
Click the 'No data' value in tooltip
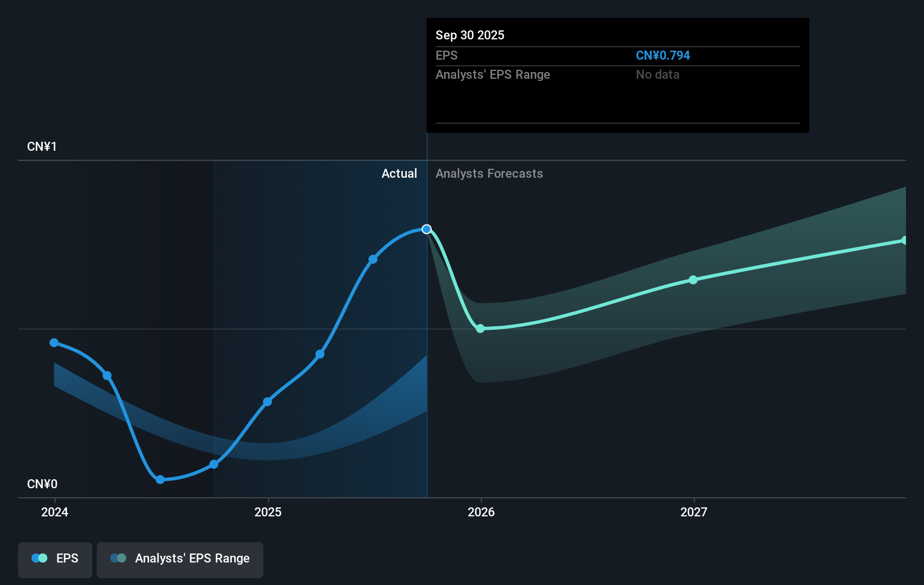657,75
